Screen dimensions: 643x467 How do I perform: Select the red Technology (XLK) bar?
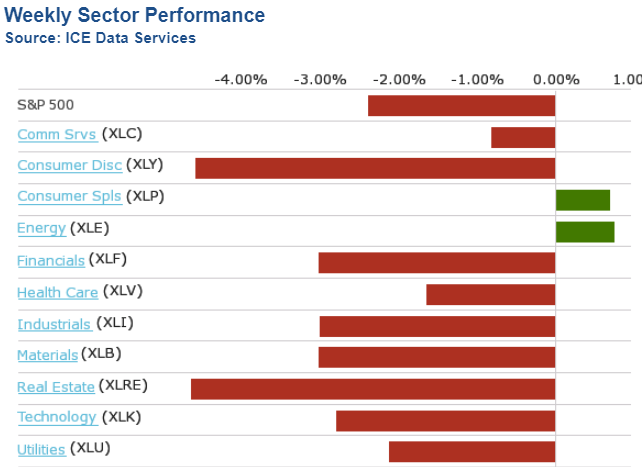(x=445, y=420)
